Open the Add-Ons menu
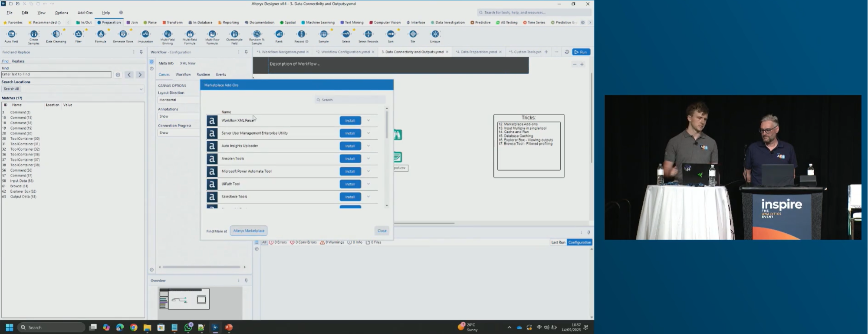Viewport: 868px width, 334px height. coord(85,13)
